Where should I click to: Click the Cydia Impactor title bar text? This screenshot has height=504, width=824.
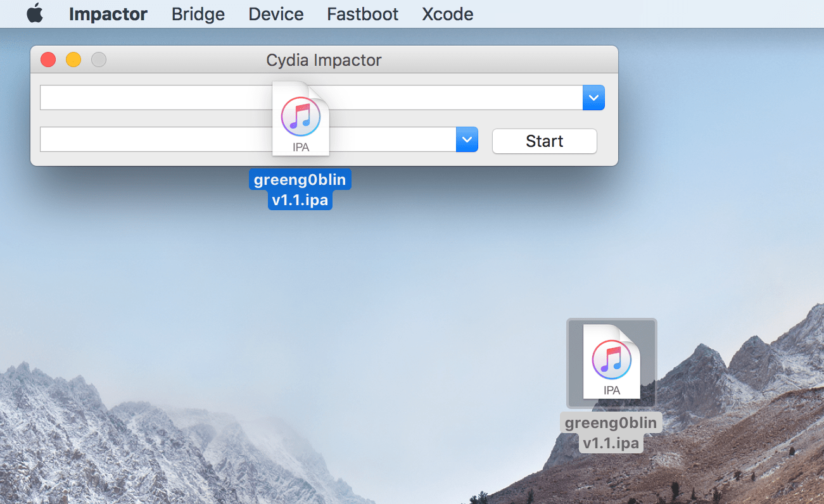tap(324, 61)
